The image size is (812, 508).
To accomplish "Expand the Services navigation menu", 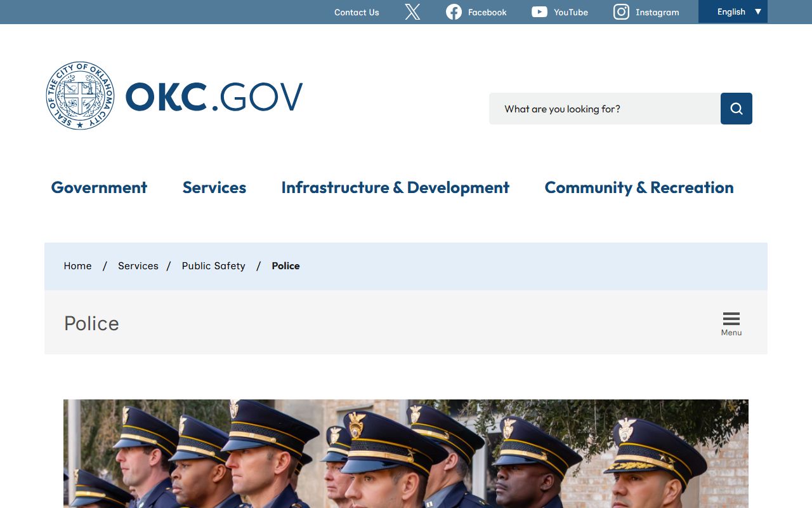I will tap(214, 187).
